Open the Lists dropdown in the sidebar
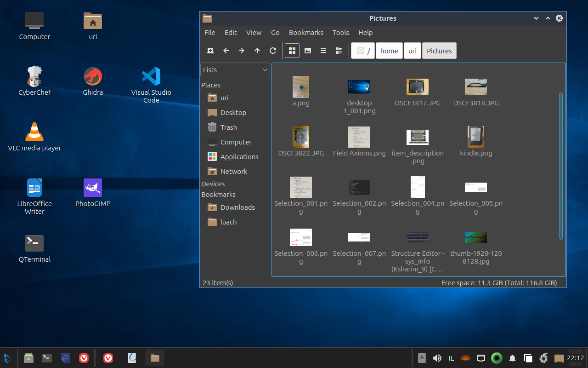Viewport: 588px width, 368px height. click(235, 69)
